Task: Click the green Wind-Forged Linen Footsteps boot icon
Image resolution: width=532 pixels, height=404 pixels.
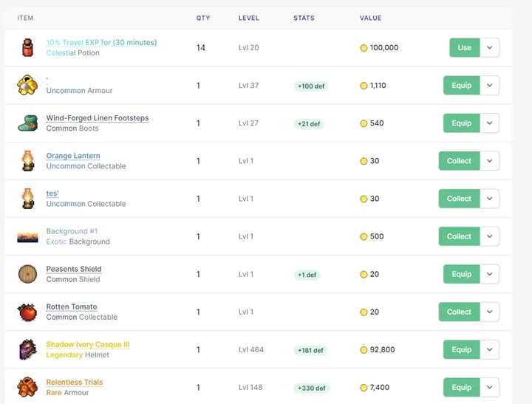Action: click(x=27, y=123)
